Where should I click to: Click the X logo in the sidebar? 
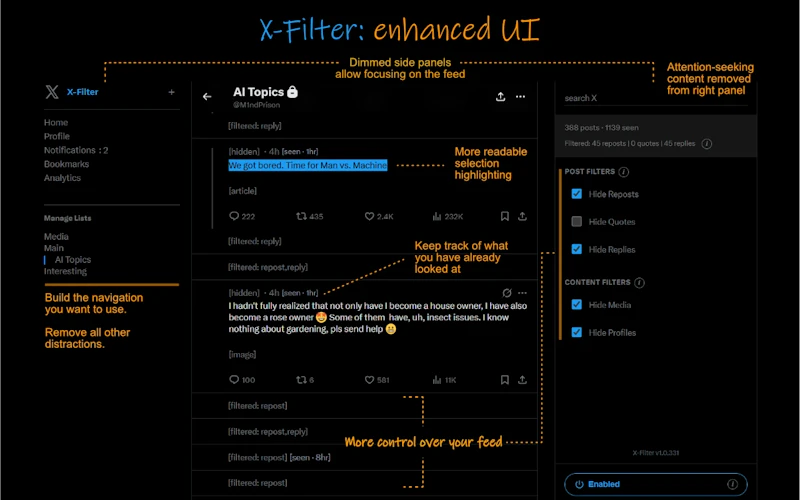click(52, 92)
